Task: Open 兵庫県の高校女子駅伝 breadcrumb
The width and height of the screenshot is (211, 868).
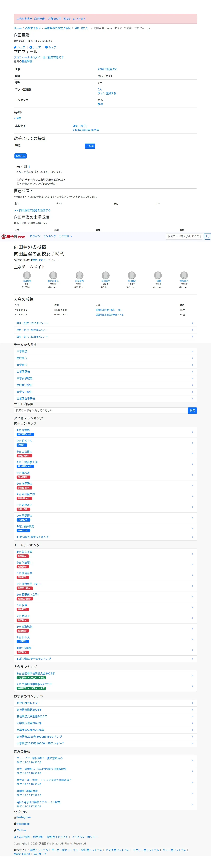Action: (58, 28)
